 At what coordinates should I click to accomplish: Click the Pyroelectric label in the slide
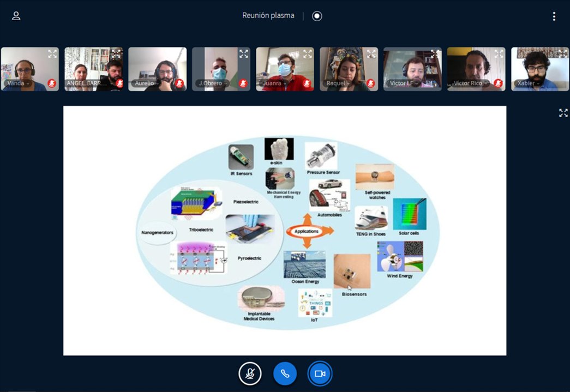coord(249,258)
